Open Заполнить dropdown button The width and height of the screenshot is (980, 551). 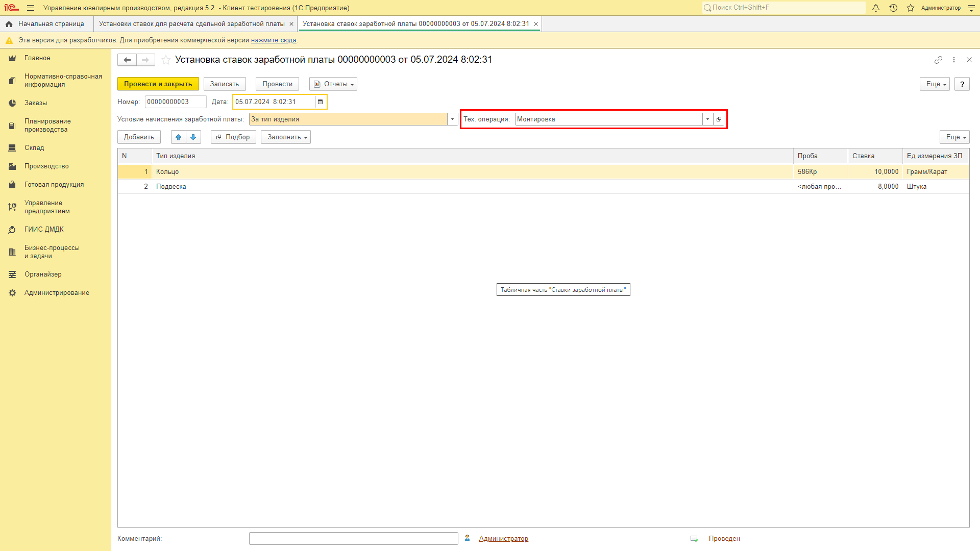(x=286, y=137)
